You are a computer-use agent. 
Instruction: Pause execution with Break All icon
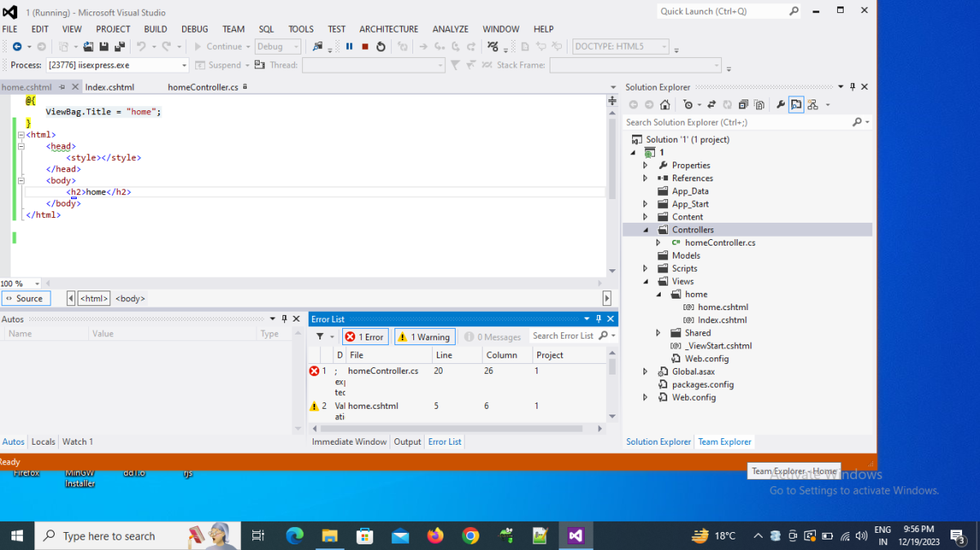pyautogui.click(x=350, y=47)
